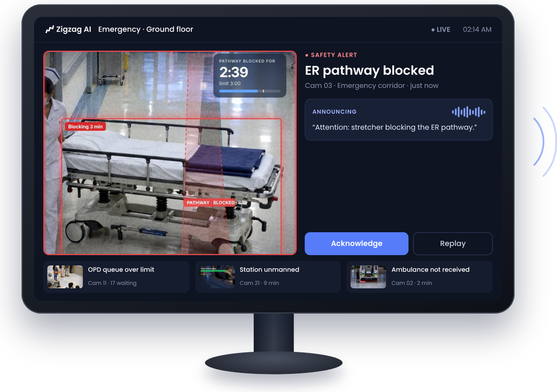
Task: Click the ER pathway blocked heading
Action: tap(370, 71)
